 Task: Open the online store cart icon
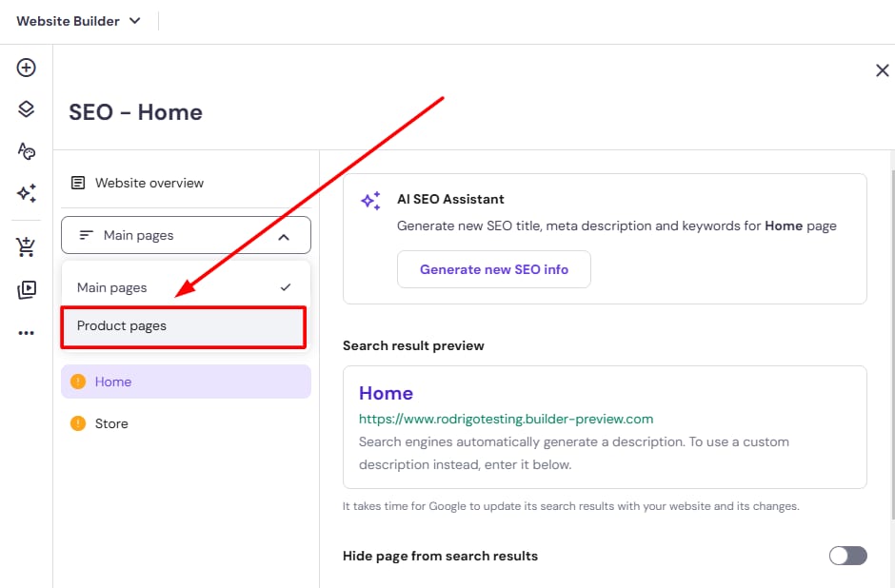[27, 248]
